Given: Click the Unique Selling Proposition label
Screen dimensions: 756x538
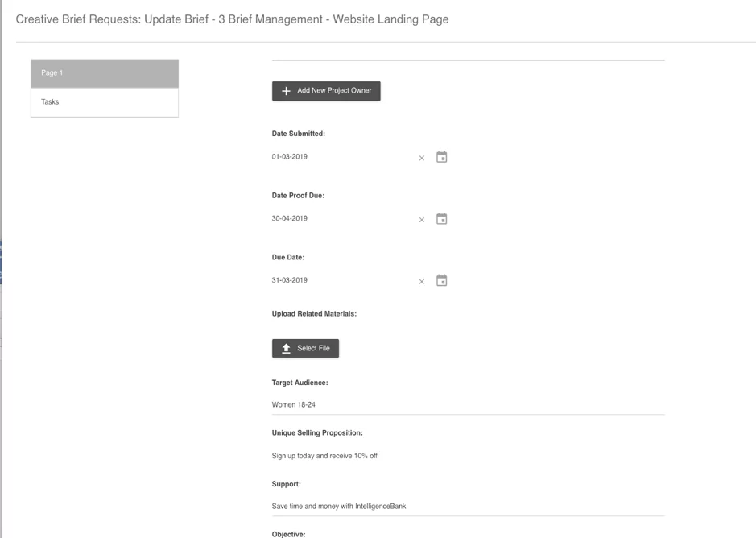Looking at the screenshot, I should [317, 432].
